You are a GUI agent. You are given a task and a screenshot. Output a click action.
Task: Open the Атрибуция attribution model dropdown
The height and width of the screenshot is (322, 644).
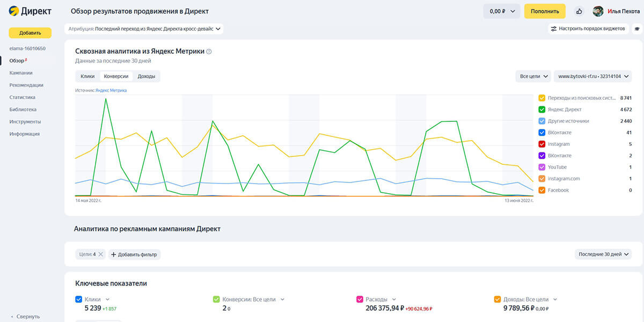(144, 29)
